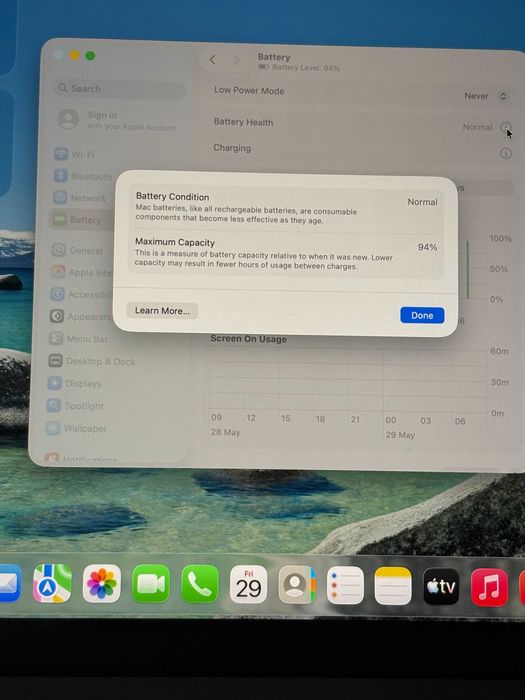The height and width of the screenshot is (700, 525).
Task: Click the yellow minimize window button
Action: (x=75, y=55)
